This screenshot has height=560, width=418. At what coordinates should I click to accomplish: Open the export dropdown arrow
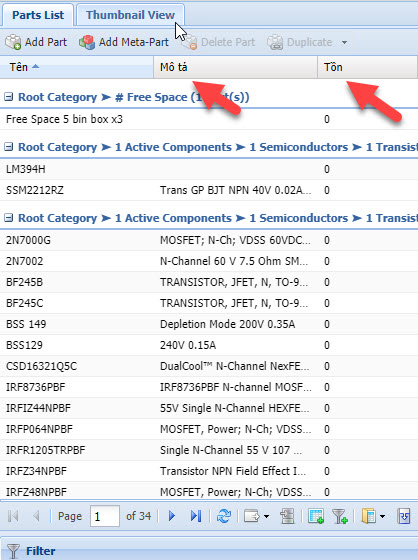pos(267,516)
